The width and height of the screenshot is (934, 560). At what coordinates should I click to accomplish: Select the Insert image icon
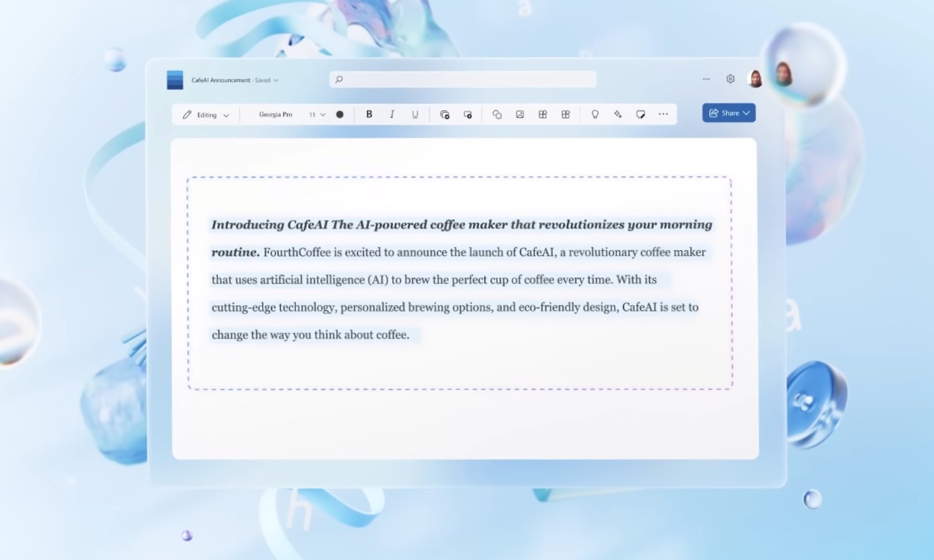[x=521, y=114]
